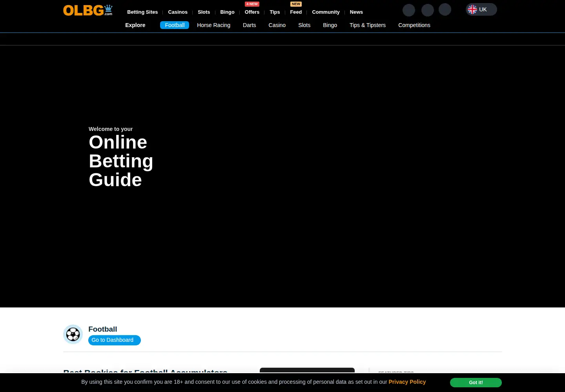Click the football icon beside Football heading
The image size is (565, 392).
click(x=73, y=334)
